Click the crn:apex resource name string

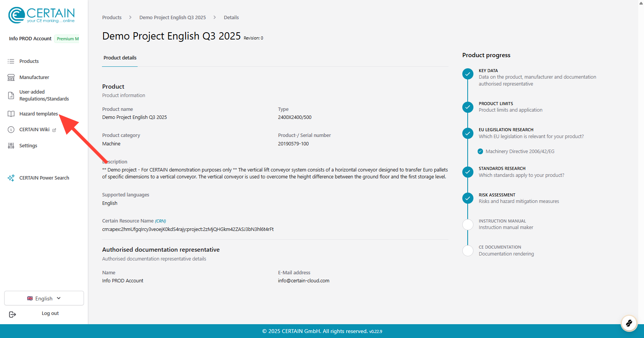(x=188, y=229)
